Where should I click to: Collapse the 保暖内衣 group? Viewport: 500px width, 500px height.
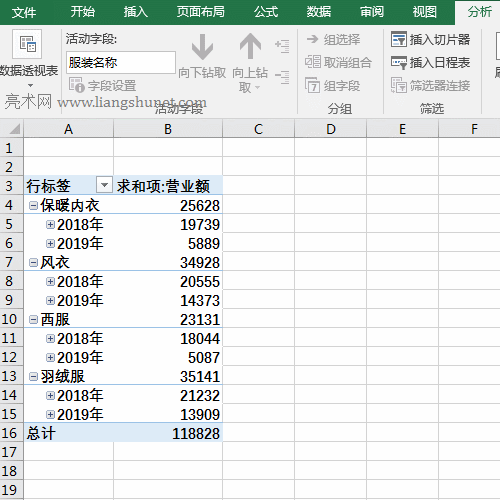click(x=33, y=206)
